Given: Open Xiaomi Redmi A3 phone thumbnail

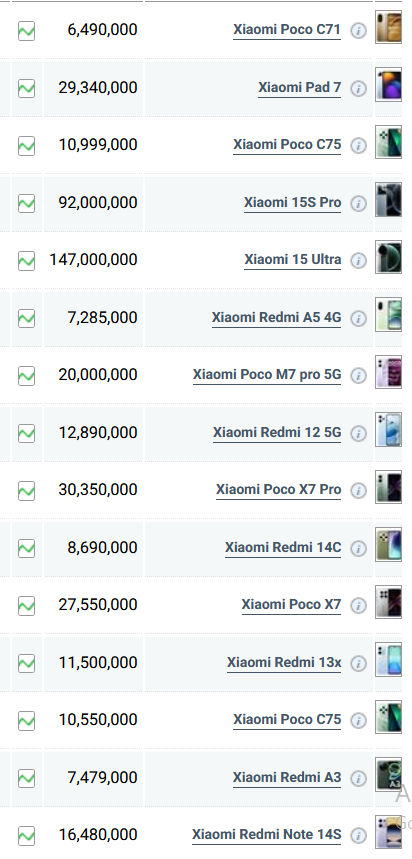Looking at the screenshot, I should (388, 774).
